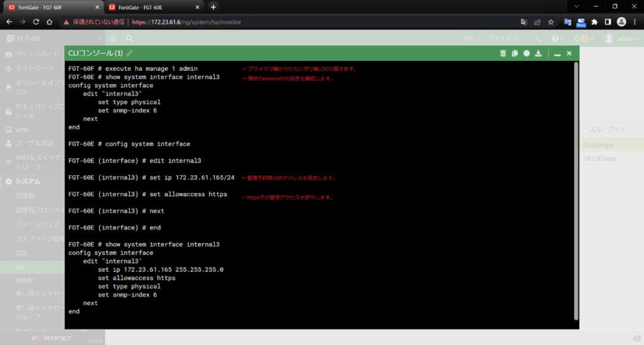Click 'set allowaccess https' console output line
The image size is (644, 345).
click(137, 278)
